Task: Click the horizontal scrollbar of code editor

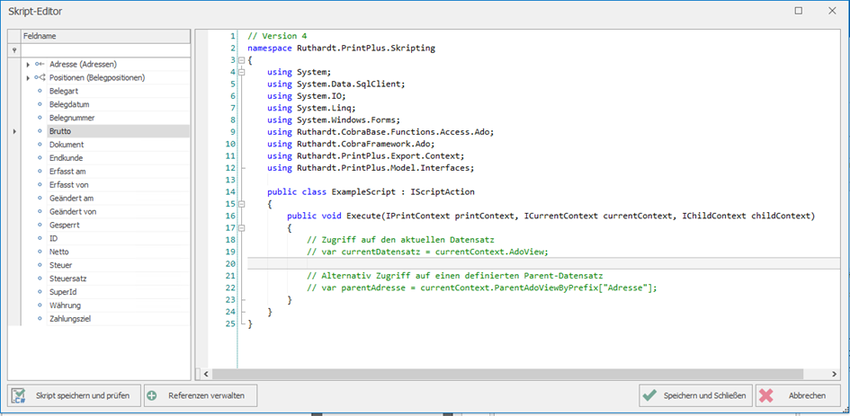Action: tap(507, 374)
